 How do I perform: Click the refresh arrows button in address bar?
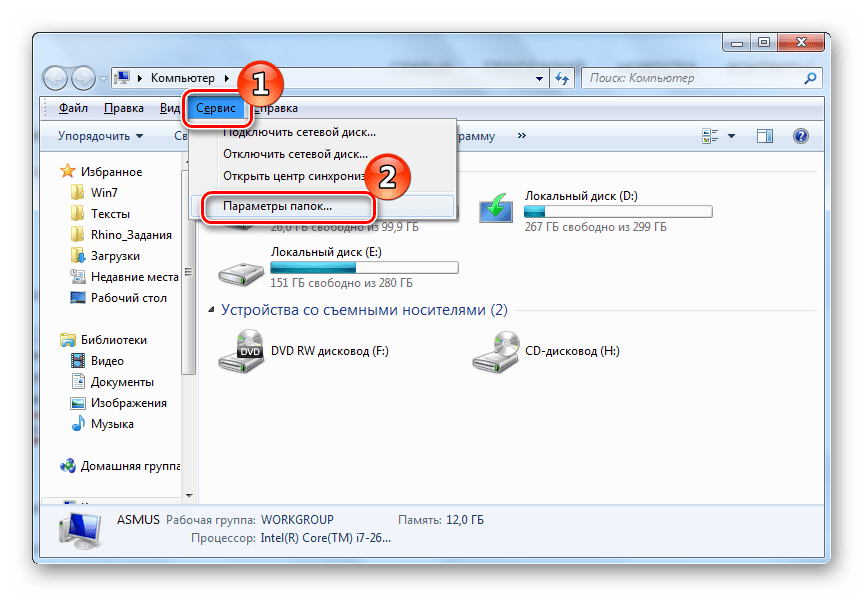coord(562,78)
